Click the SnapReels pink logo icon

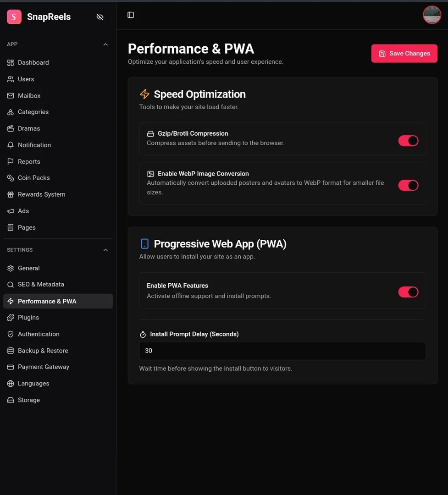pyautogui.click(x=14, y=17)
